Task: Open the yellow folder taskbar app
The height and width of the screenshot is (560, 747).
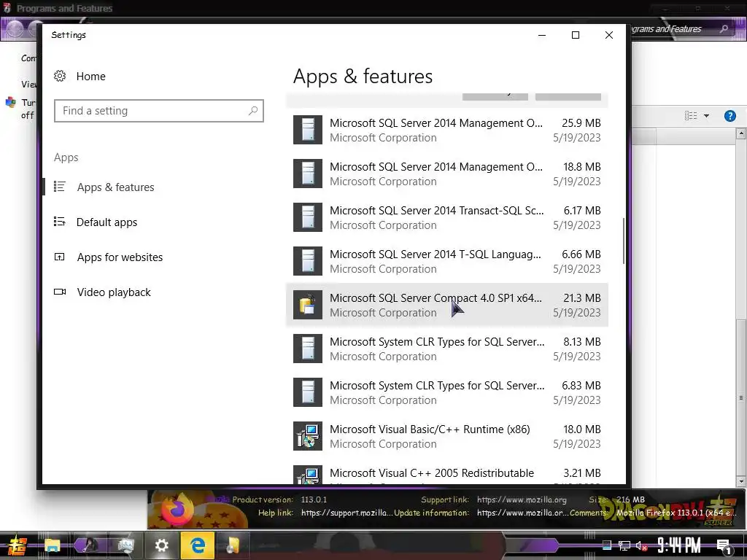Action: coord(233,545)
